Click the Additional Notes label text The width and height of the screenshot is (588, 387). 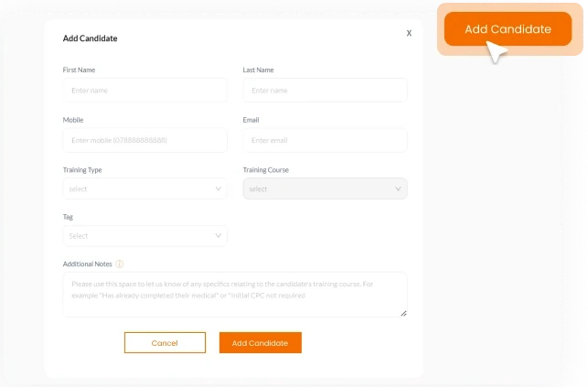88,264
